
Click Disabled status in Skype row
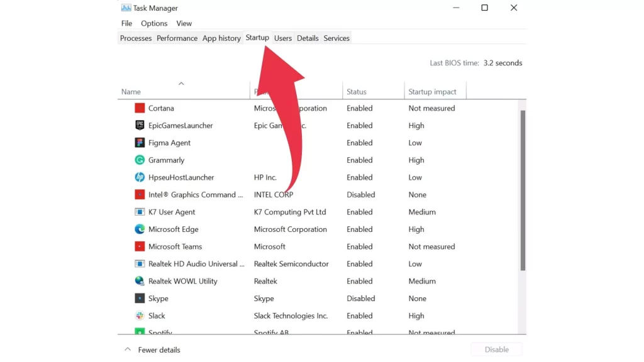[x=360, y=299]
